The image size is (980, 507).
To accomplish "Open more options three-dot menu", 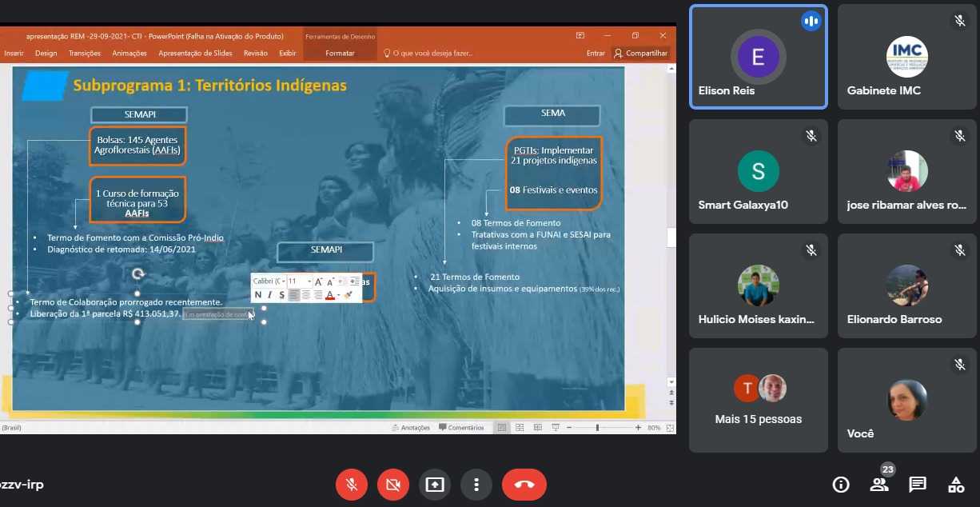I will point(476,485).
